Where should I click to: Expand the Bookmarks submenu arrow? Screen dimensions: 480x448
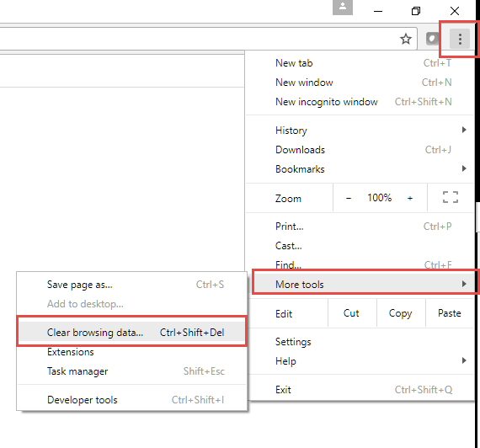(x=464, y=168)
